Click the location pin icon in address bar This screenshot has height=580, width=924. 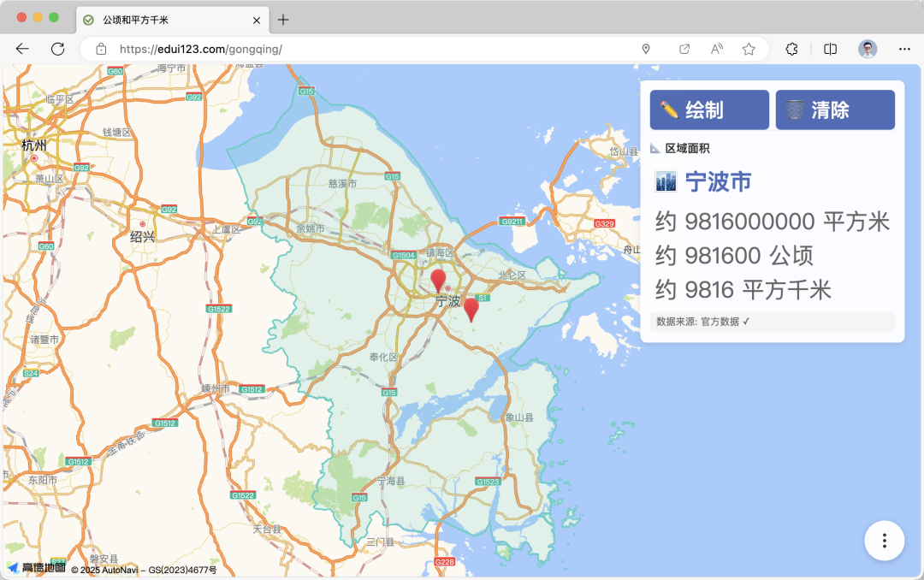(646, 49)
